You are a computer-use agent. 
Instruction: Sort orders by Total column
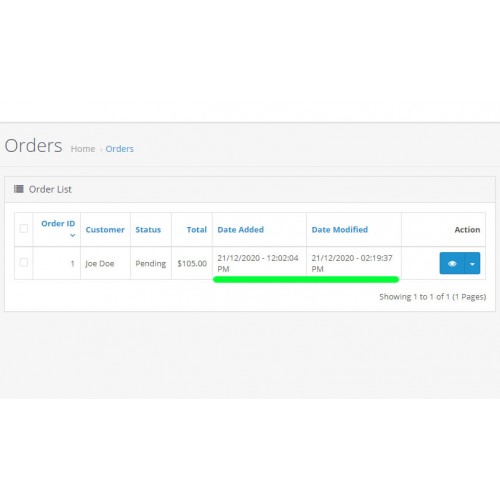coord(197,230)
